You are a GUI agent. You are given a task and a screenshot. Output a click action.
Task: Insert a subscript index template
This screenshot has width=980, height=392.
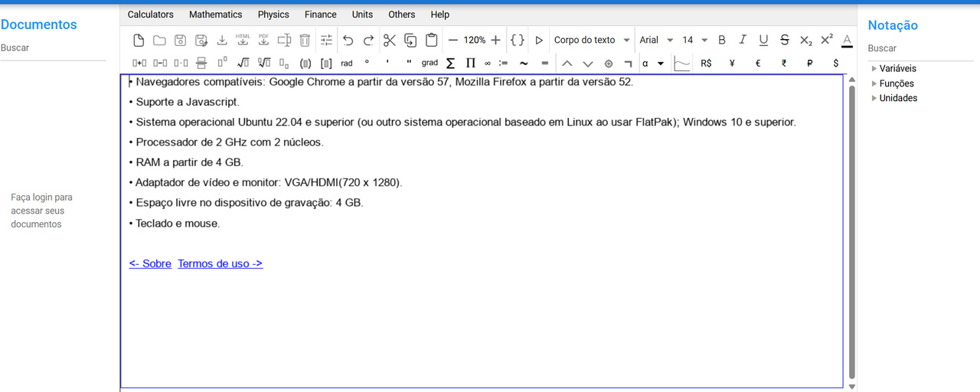pos(284,64)
